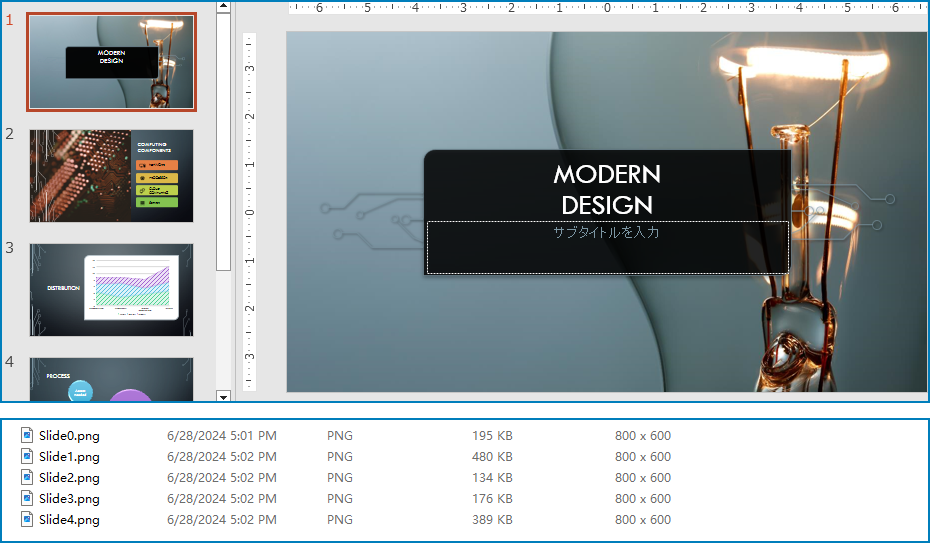Click the slide panel scroll down arrow
The width and height of the screenshot is (930, 543).
pos(223,397)
